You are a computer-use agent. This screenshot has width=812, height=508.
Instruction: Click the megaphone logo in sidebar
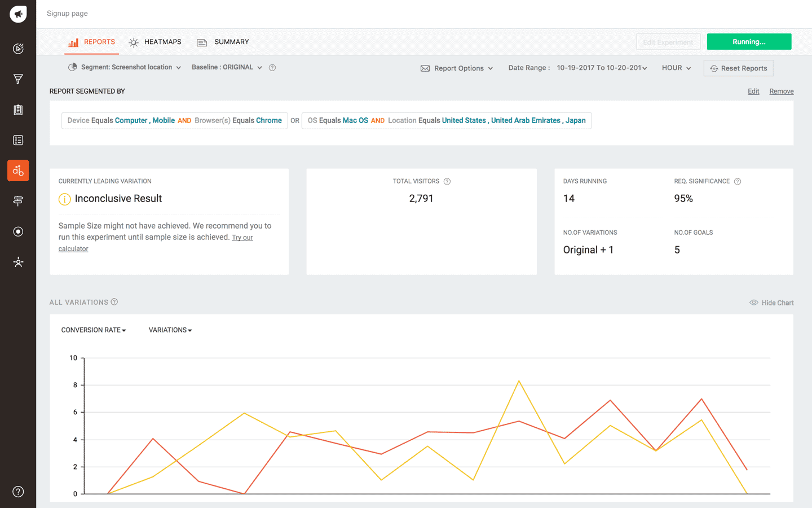[18, 14]
